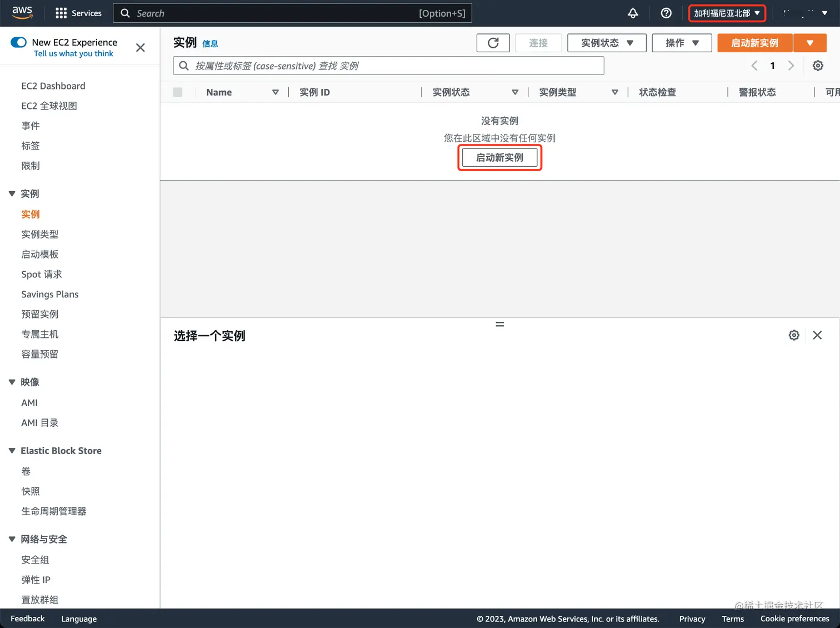Filter 实例状态 column arrow

(x=515, y=92)
